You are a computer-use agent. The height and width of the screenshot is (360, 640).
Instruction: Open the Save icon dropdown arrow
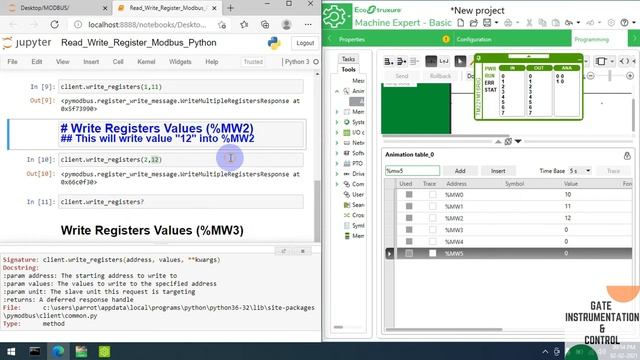point(496,23)
